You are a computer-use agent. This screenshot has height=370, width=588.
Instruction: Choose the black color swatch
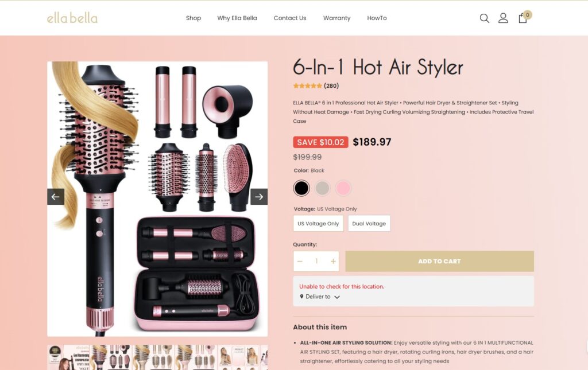[x=301, y=188]
